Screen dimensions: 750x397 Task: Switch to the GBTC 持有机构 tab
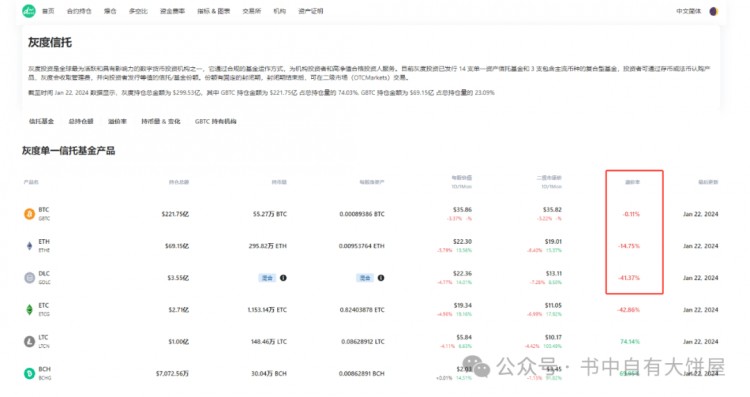click(x=216, y=121)
